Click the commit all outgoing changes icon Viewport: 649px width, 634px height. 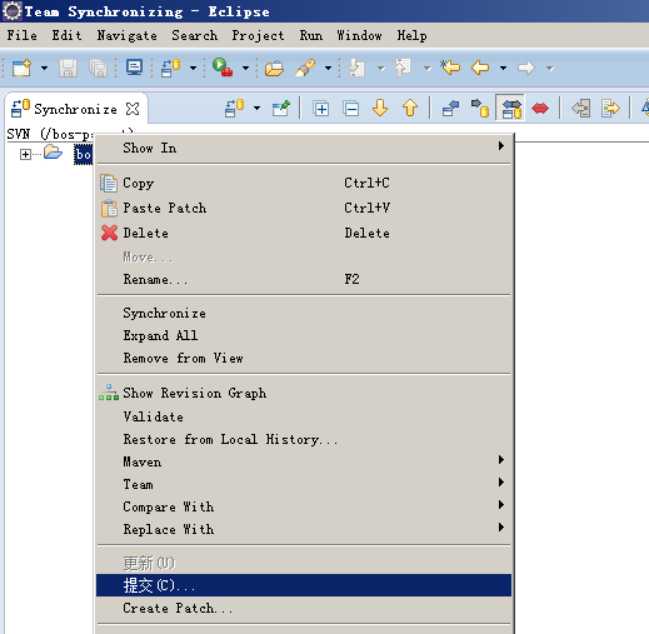(x=611, y=108)
